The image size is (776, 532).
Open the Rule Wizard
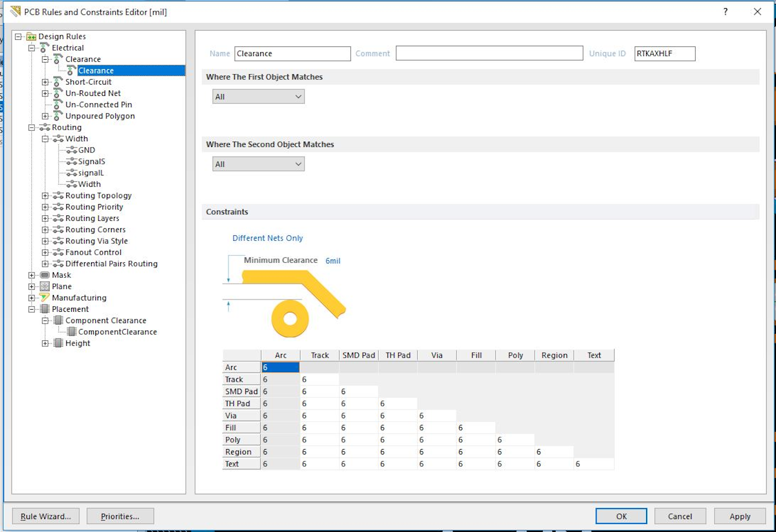click(x=46, y=516)
